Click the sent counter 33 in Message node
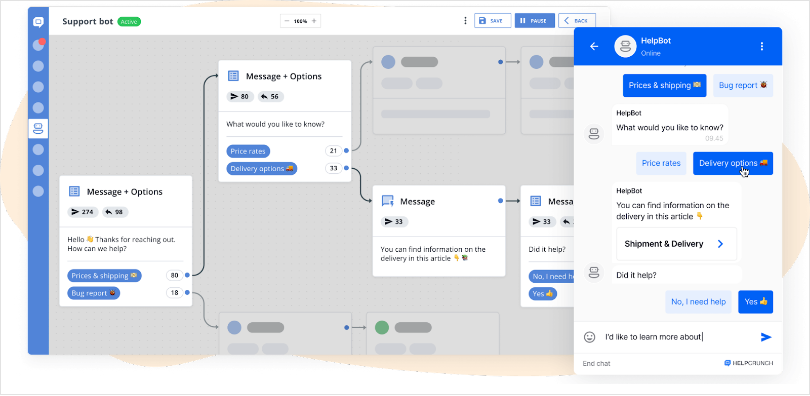This screenshot has height=396, width=810. click(395, 222)
